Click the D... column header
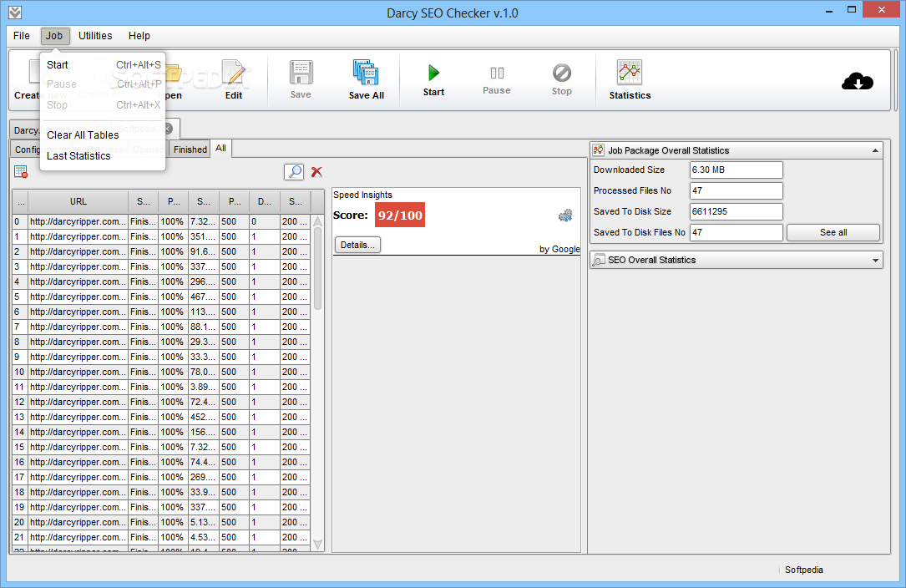The width and height of the screenshot is (906, 588). pos(265,201)
